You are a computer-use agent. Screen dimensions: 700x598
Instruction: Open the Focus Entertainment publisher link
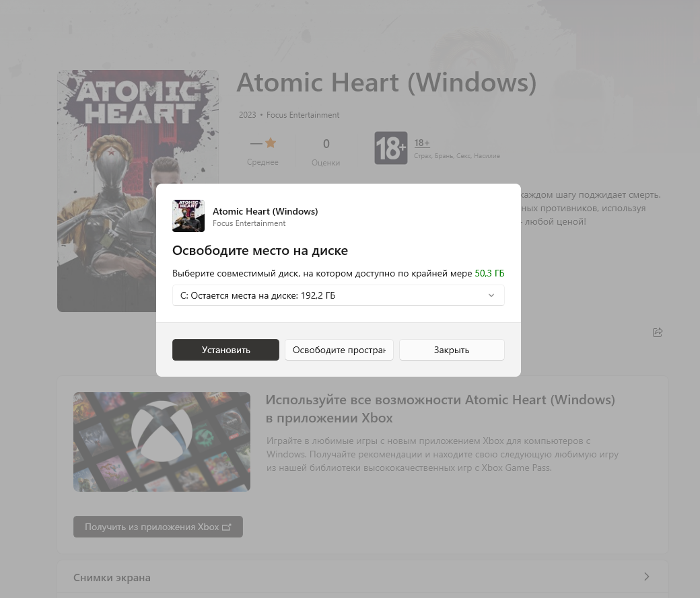[303, 115]
